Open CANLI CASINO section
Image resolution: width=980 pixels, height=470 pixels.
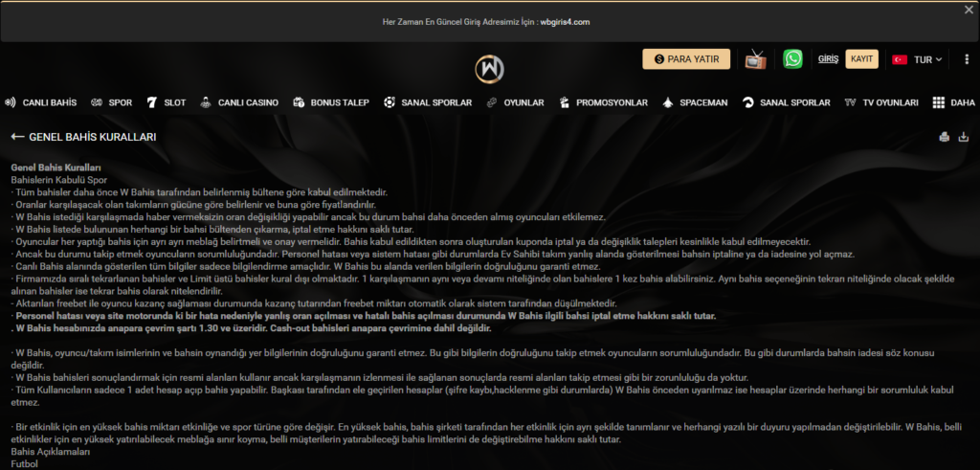[248, 102]
